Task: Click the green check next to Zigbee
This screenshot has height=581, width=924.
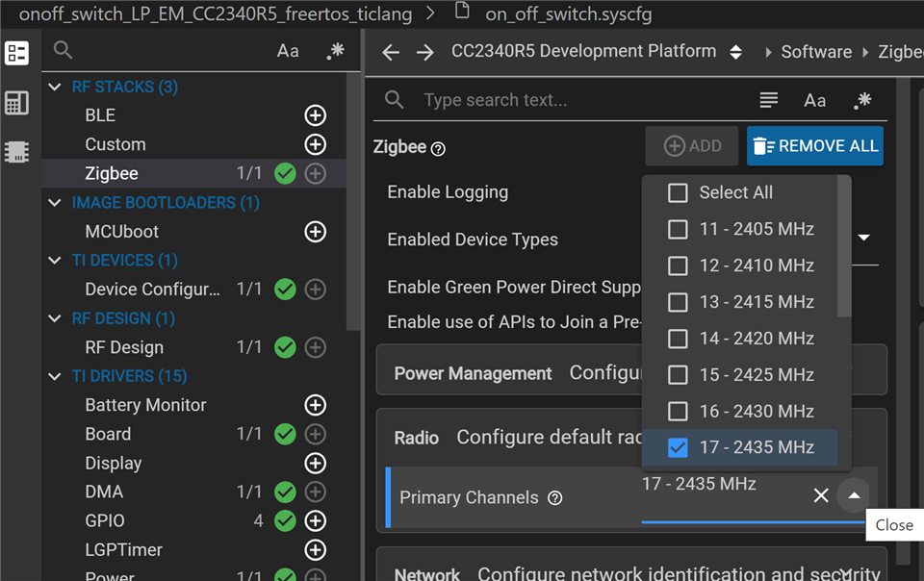Action: tap(285, 174)
